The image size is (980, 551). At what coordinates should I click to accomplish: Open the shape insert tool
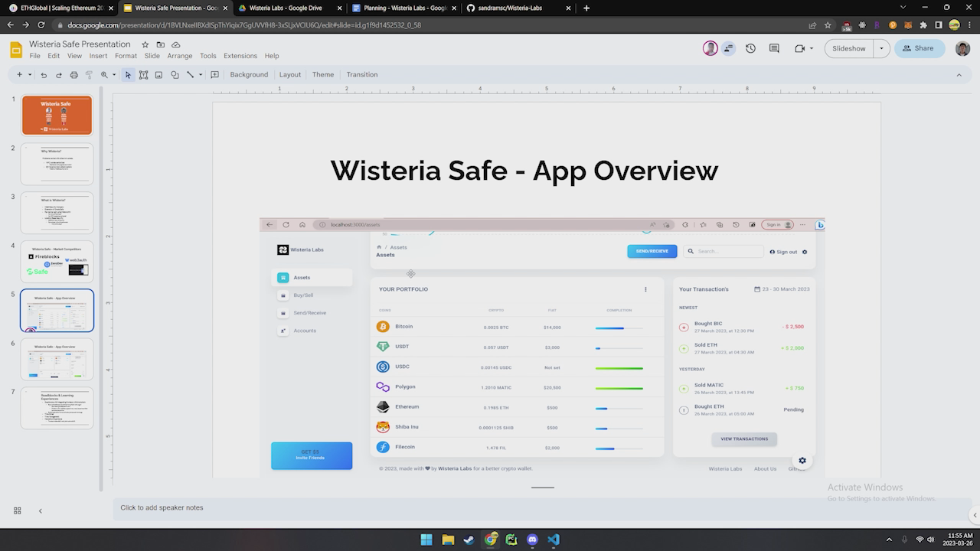click(x=175, y=75)
